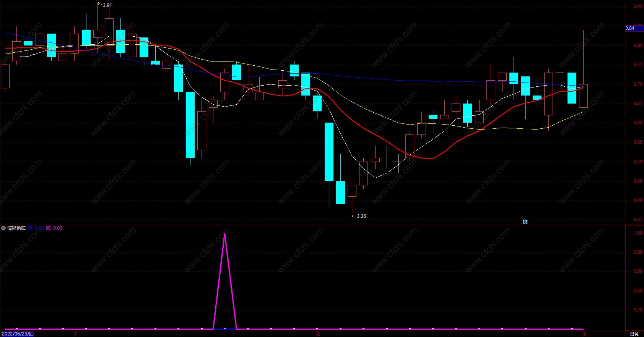Viewport: 644px width, 337px height.
Task: Select the blue 顶: 0.00 indicator value
Action: (36, 228)
